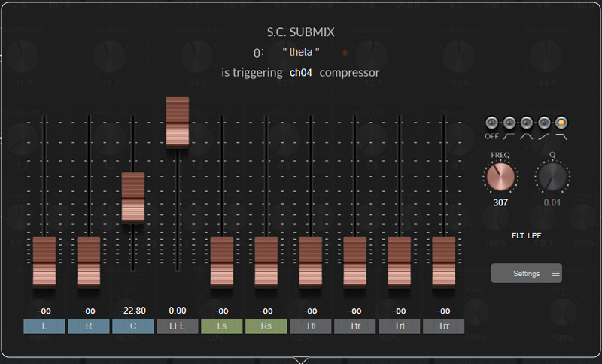Click the L channel label
Viewport: 602px width, 364px height.
tap(44, 326)
